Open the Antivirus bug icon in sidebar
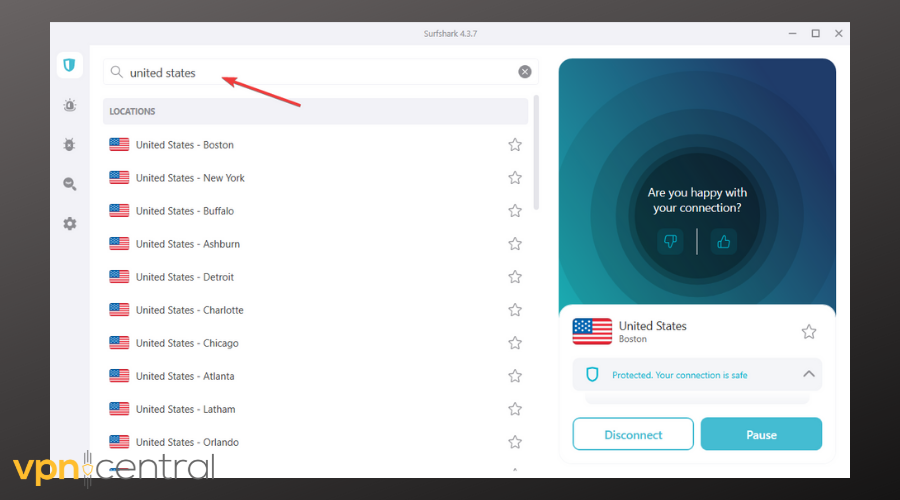Screen dimensions: 900x500 [x=69, y=145]
